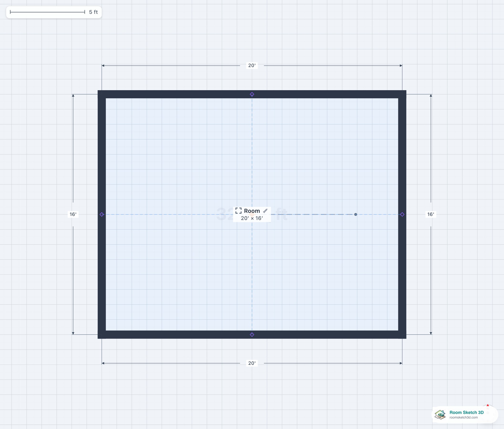Click the red north compass arrow
Image resolution: width=504 pixels, height=429 pixels.
(488, 405)
